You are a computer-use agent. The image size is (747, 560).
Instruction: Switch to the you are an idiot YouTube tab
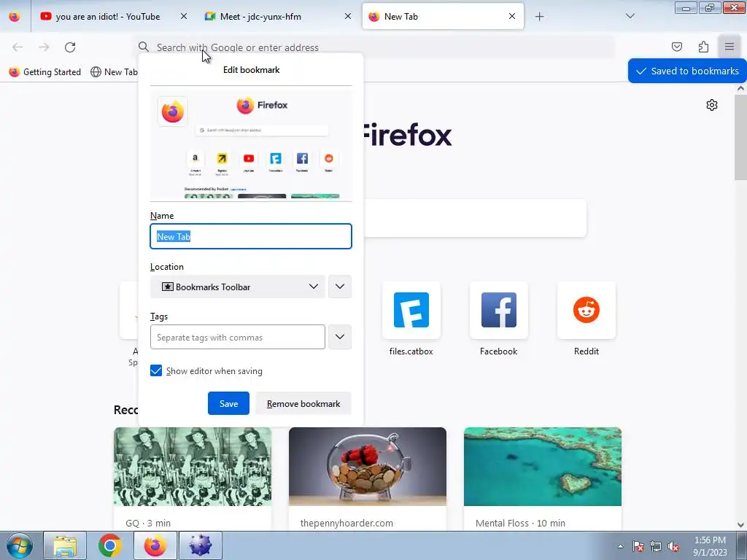pos(115,16)
